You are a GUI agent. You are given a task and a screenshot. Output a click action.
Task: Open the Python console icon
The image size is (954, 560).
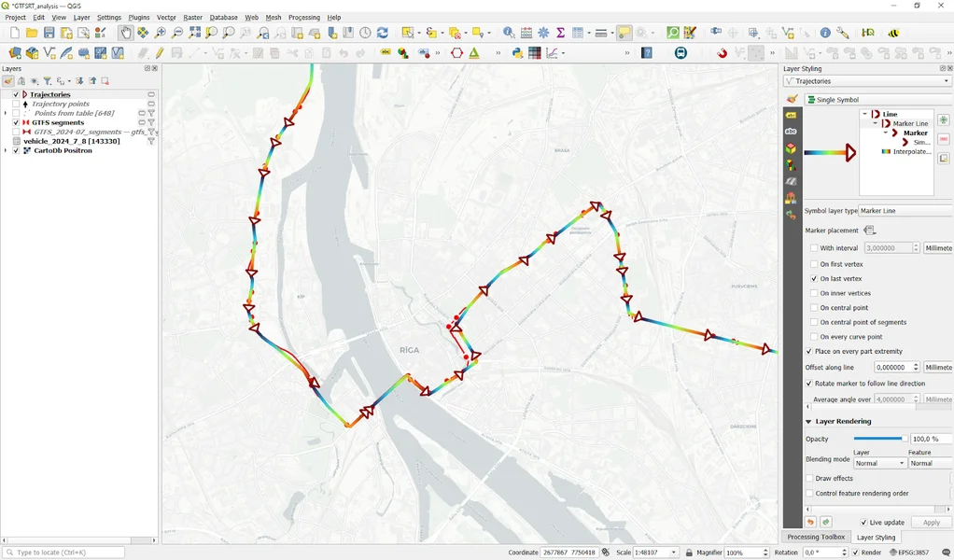point(517,53)
